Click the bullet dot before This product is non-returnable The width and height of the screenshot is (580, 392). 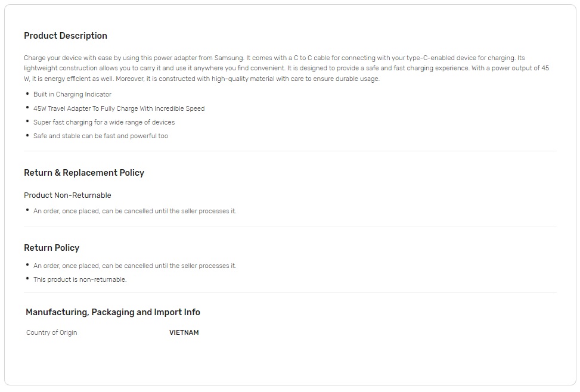(x=27, y=279)
